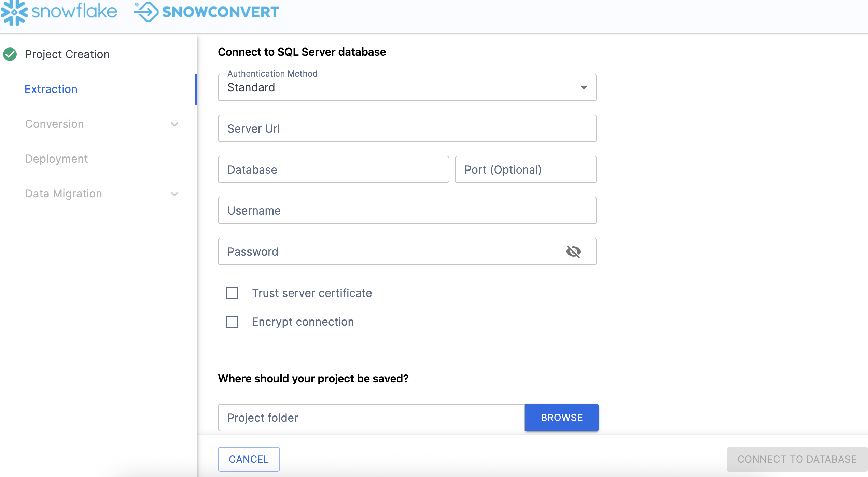Click the Username text field
868x477 pixels.
pyautogui.click(x=407, y=211)
